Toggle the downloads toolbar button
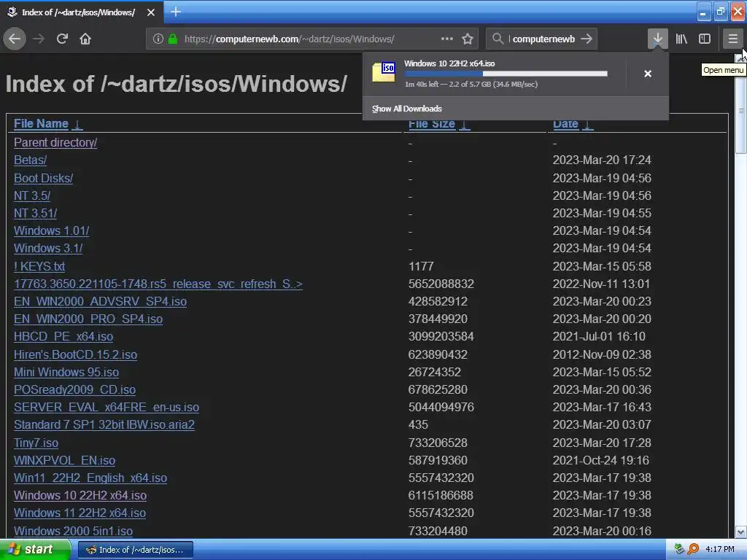The height and width of the screenshot is (560, 747). [657, 39]
